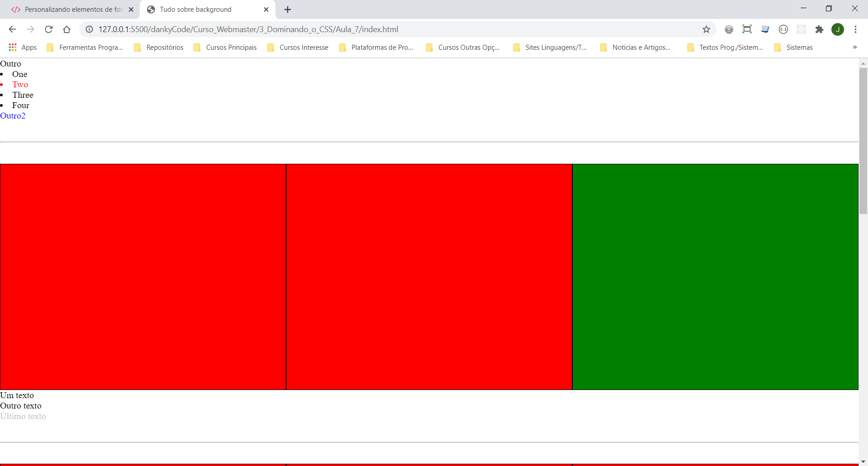Open 'Cursos Principais' bookmark folder
The width and height of the screenshot is (868, 466).
click(225, 48)
